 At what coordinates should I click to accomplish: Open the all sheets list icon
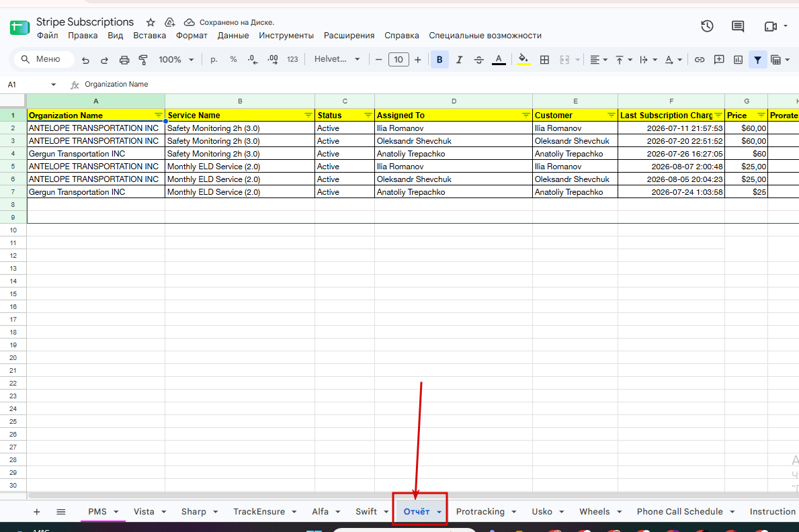pos(60,512)
